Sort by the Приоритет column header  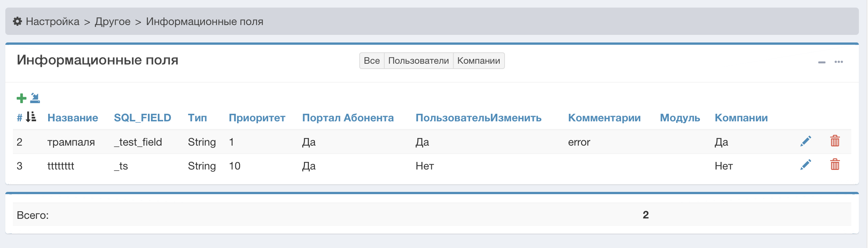click(x=257, y=118)
